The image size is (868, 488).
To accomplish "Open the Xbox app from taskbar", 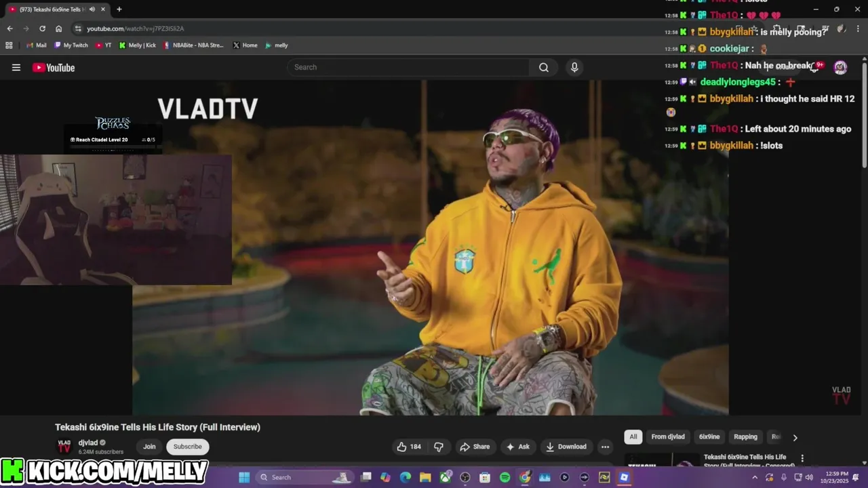I will pyautogui.click(x=446, y=477).
